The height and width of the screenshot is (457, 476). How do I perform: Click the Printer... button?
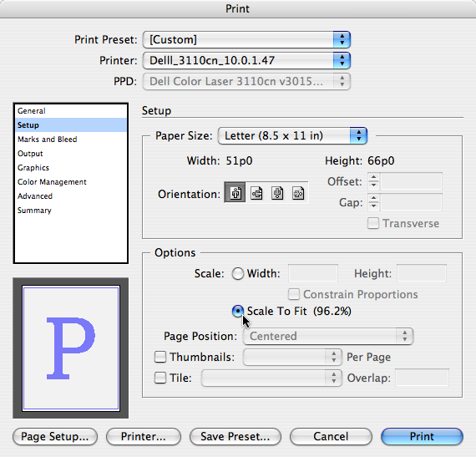(x=144, y=437)
